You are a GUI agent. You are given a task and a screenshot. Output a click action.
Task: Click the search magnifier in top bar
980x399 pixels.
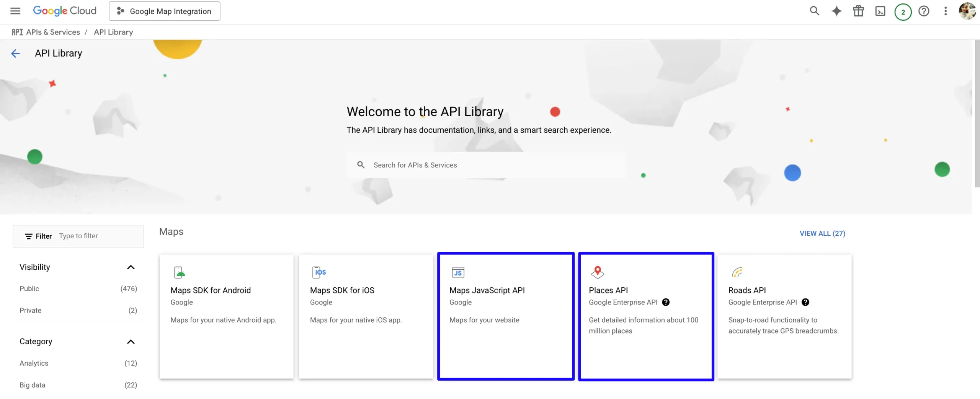[814, 11]
